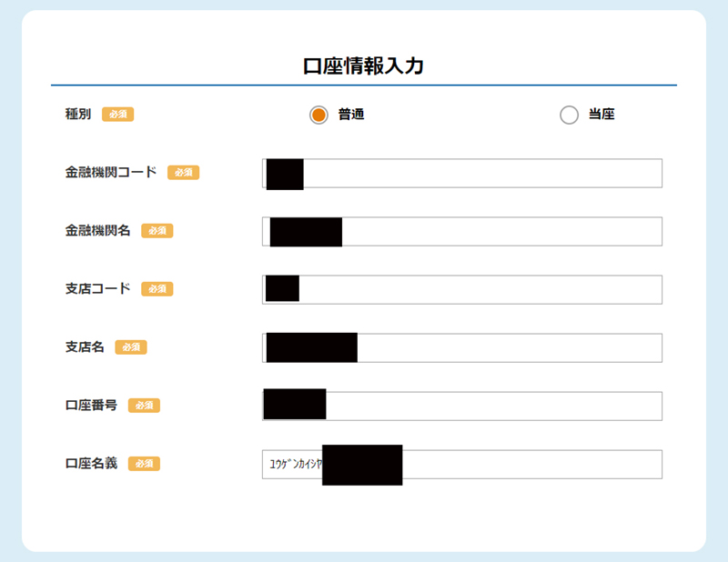728x562 pixels.
Task: Focus the 口座番号 input field
Action: click(462, 406)
